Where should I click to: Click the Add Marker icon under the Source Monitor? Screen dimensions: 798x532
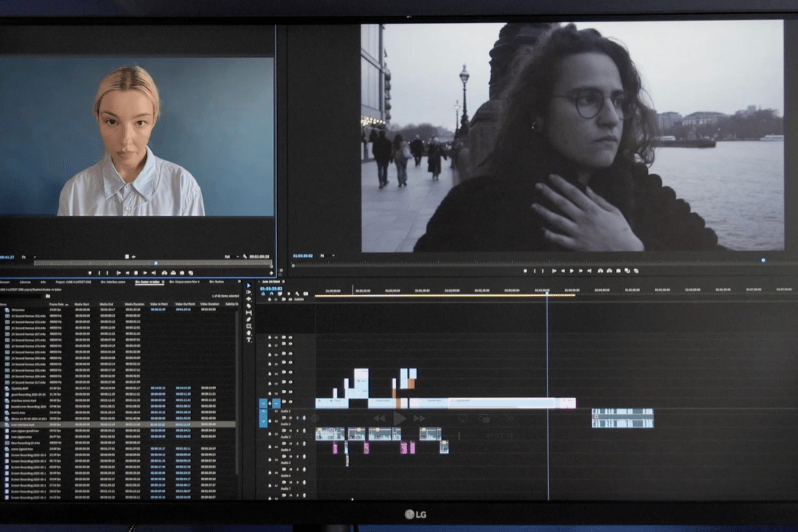click(91, 273)
